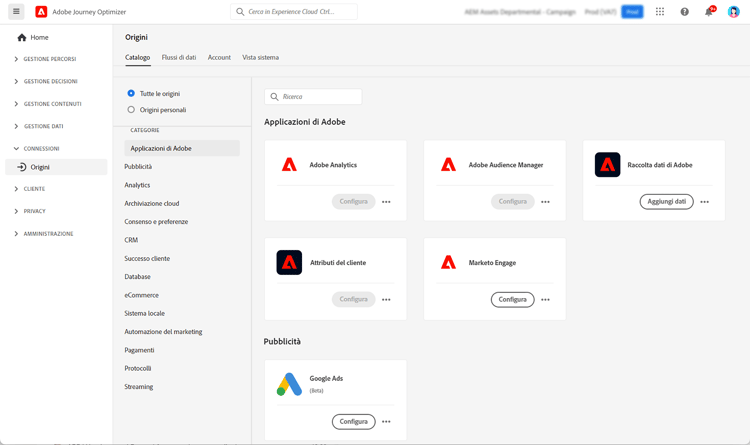Click the search icon in Experience Cloud bar
Image resolution: width=750 pixels, height=445 pixels.
pos(240,11)
